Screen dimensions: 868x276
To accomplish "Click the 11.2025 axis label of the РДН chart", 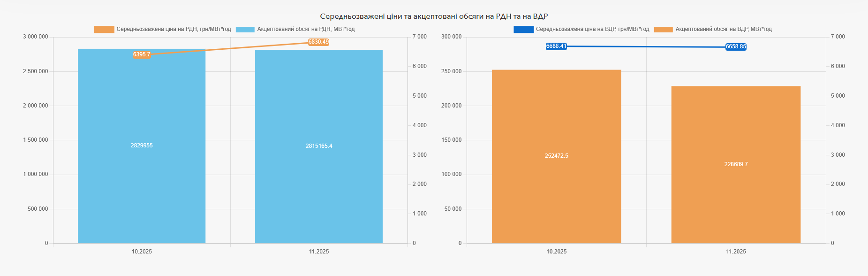I will [319, 252].
